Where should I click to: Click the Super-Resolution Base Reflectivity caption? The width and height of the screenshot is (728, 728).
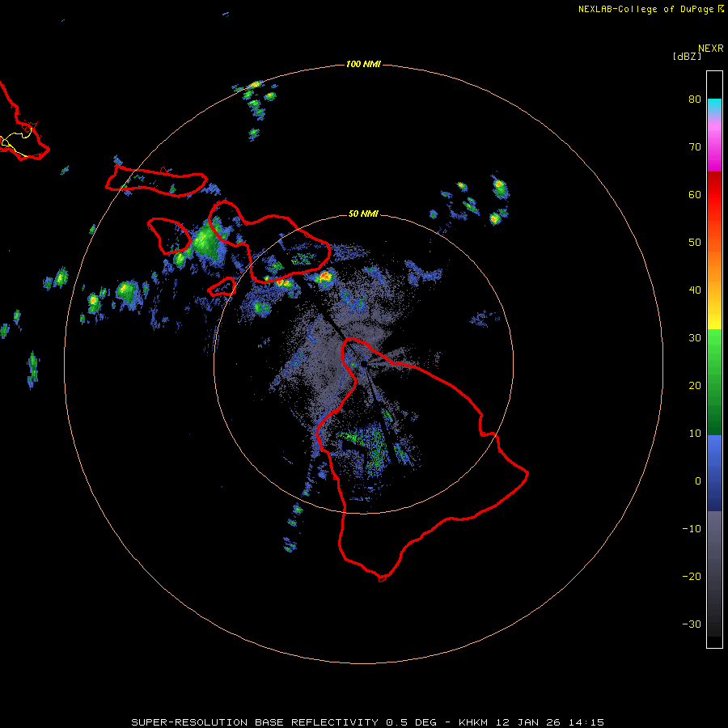pos(368,722)
